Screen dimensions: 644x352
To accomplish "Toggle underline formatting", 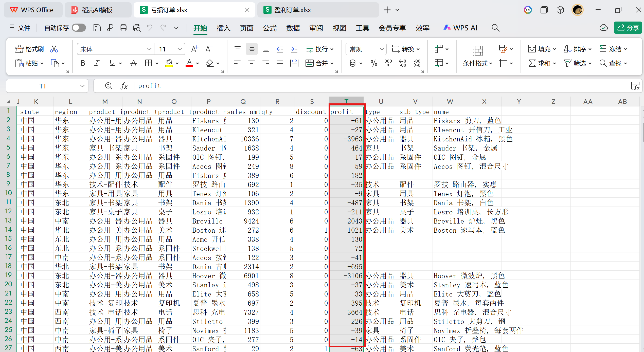I will tap(112, 63).
